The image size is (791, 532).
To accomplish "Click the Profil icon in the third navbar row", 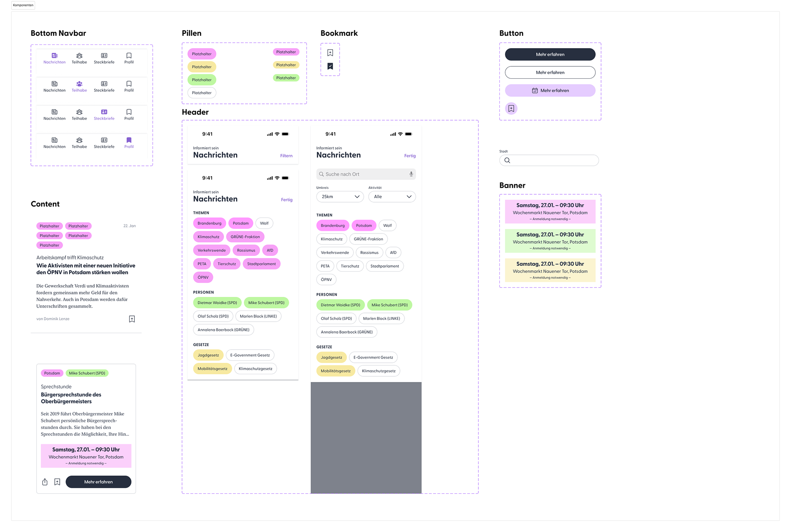I will (x=129, y=112).
